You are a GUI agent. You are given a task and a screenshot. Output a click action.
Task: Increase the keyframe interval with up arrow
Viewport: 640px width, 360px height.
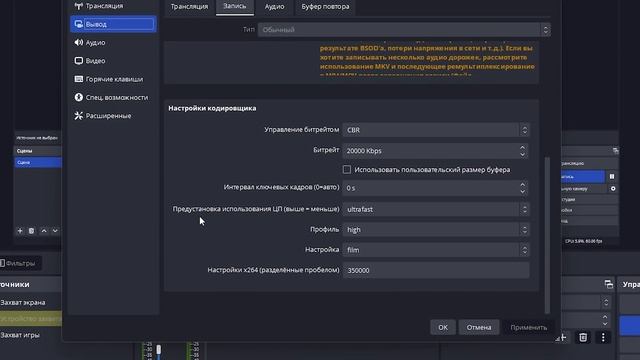522,184
